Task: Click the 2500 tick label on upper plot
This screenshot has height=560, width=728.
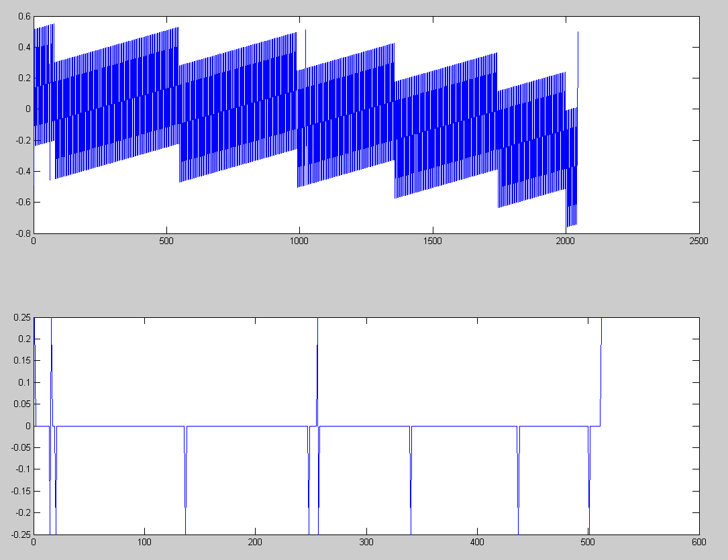Action: tap(698, 240)
